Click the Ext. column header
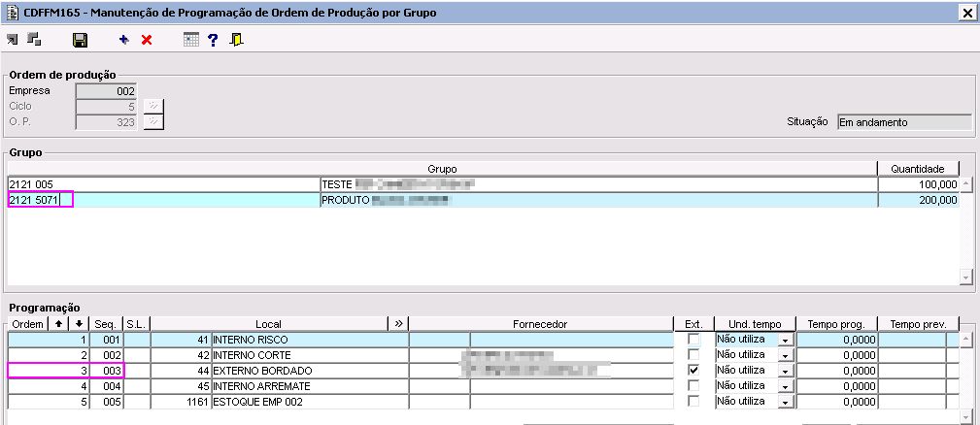This screenshot has height=425, width=980. 693,324
